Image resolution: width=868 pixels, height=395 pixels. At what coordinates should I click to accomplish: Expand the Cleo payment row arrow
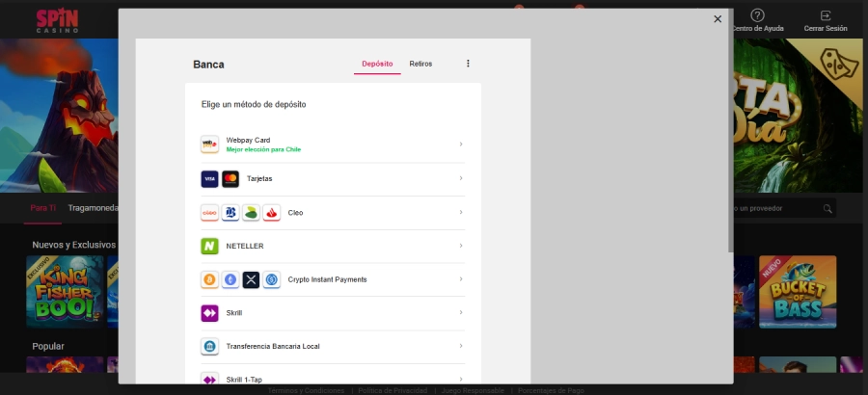click(461, 212)
